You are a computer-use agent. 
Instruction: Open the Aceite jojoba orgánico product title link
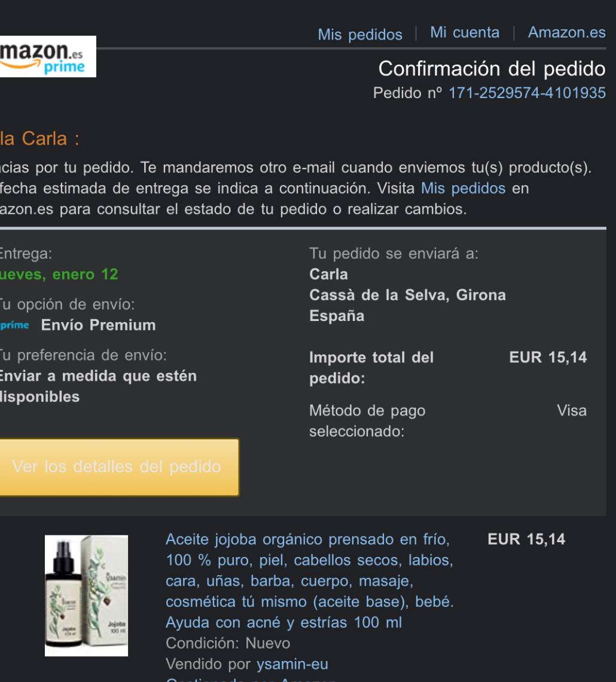[x=310, y=580]
